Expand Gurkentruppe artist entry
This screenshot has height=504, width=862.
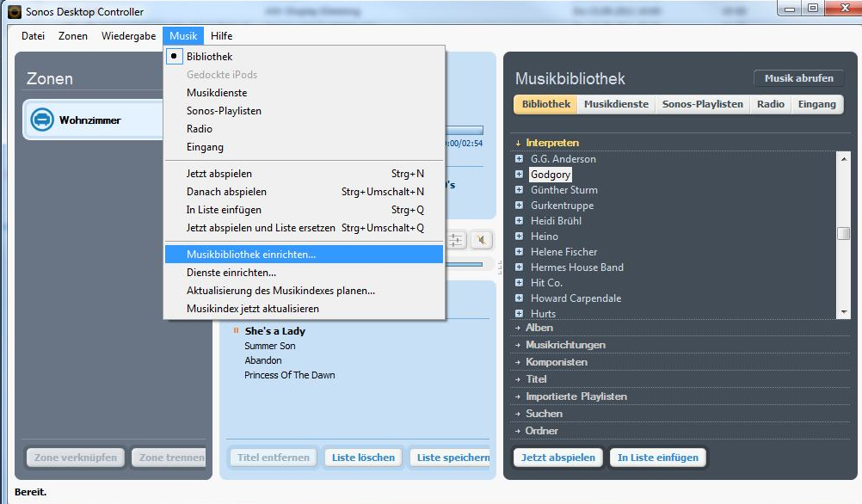[x=519, y=205]
